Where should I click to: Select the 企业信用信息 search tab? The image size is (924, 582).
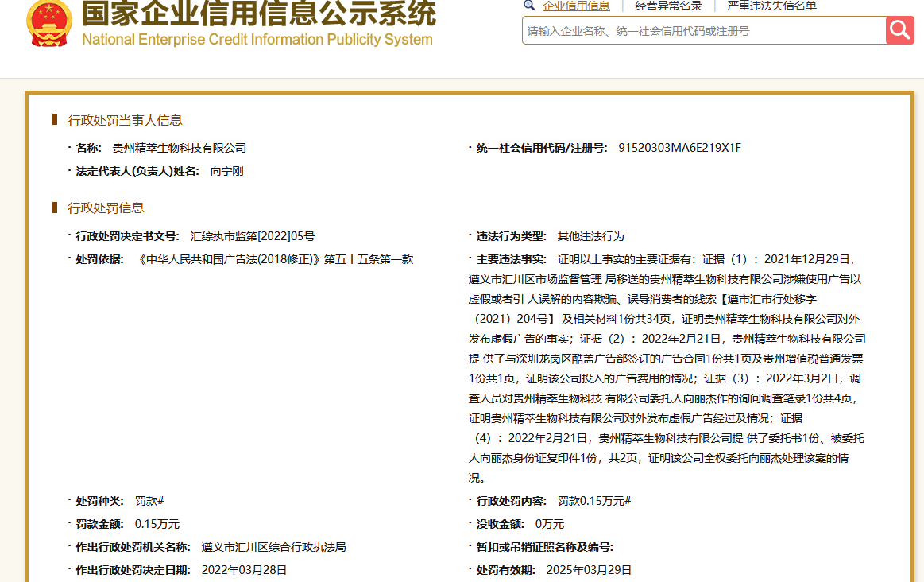(576, 6)
